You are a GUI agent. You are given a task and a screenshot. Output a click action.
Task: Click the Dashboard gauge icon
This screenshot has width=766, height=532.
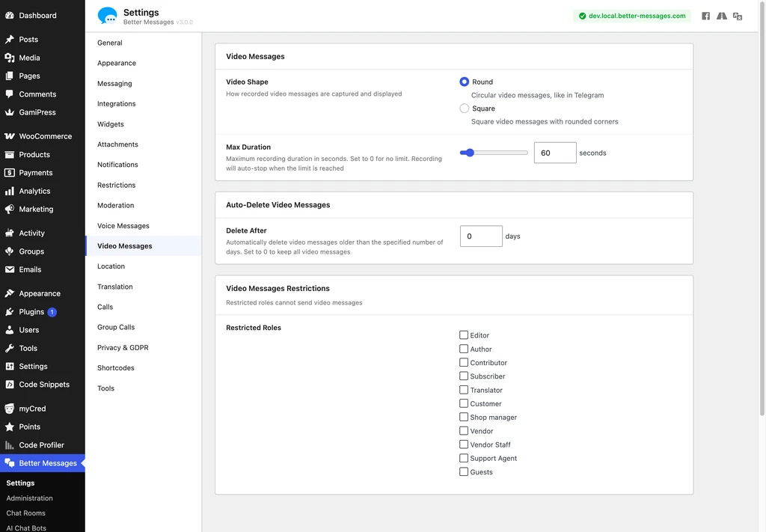9,15
